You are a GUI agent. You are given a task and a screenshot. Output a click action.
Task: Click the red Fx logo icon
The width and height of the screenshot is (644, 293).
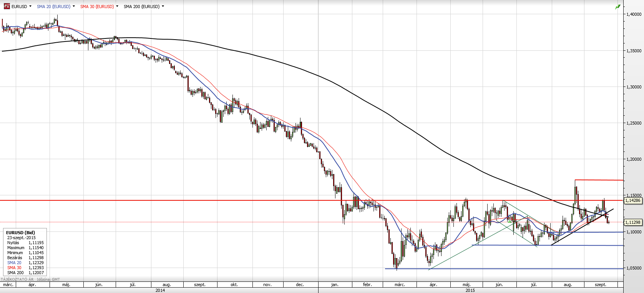(7, 7)
